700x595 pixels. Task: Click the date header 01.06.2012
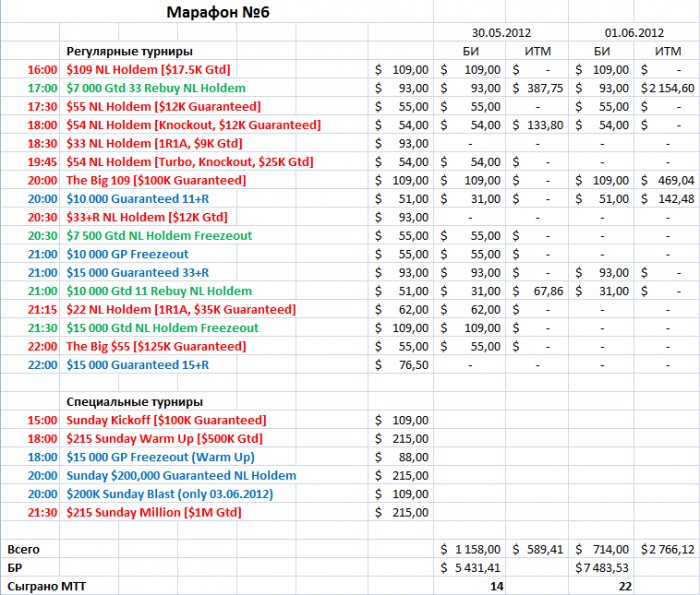(x=634, y=33)
